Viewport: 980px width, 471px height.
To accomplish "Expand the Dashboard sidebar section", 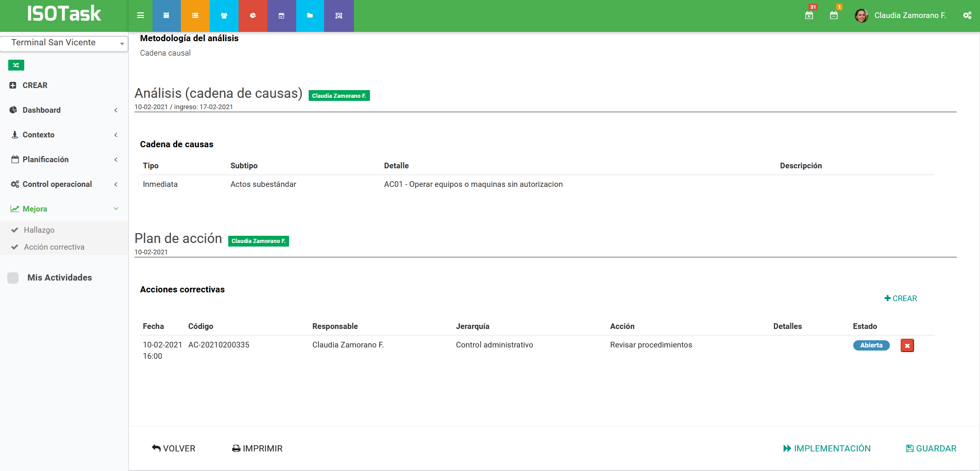I will [64, 110].
